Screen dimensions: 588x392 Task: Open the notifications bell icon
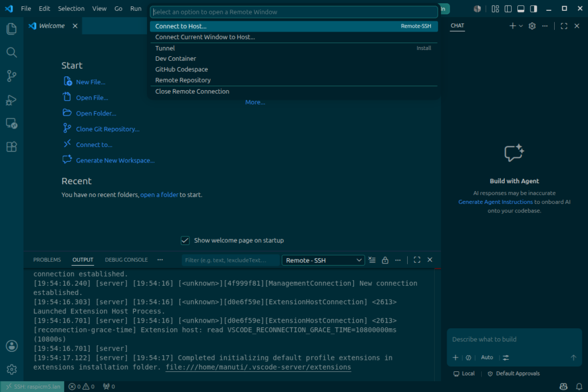point(579,387)
